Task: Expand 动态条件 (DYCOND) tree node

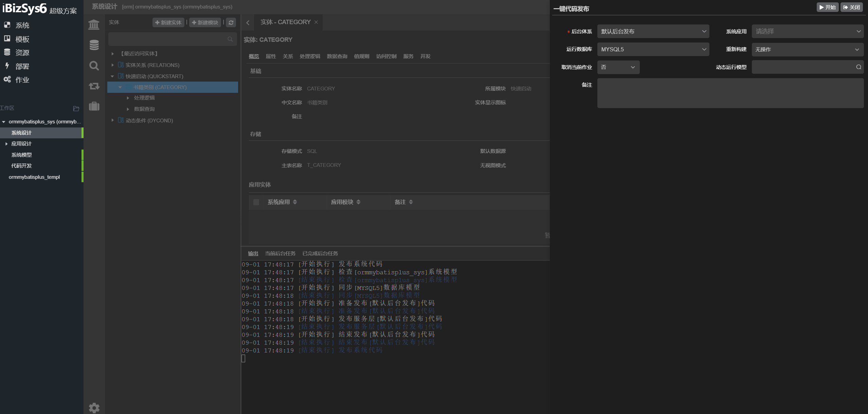Action: (x=112, y=120)
